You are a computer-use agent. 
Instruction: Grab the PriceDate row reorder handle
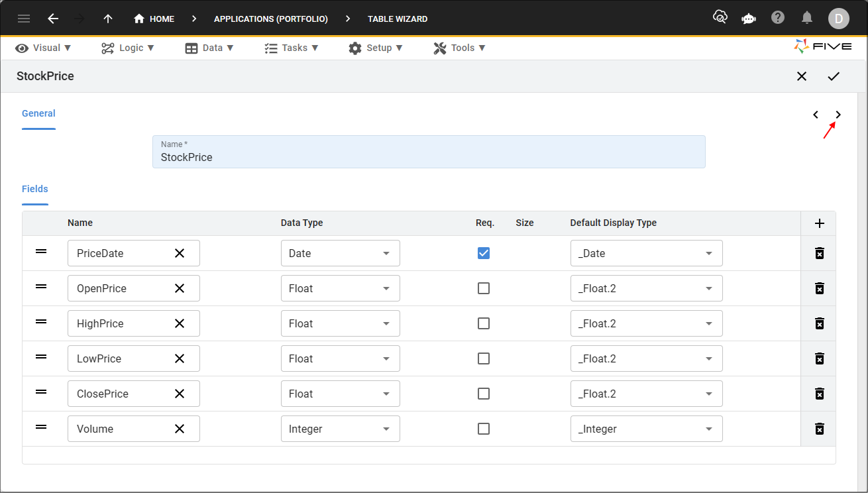(x=41, y=251)
